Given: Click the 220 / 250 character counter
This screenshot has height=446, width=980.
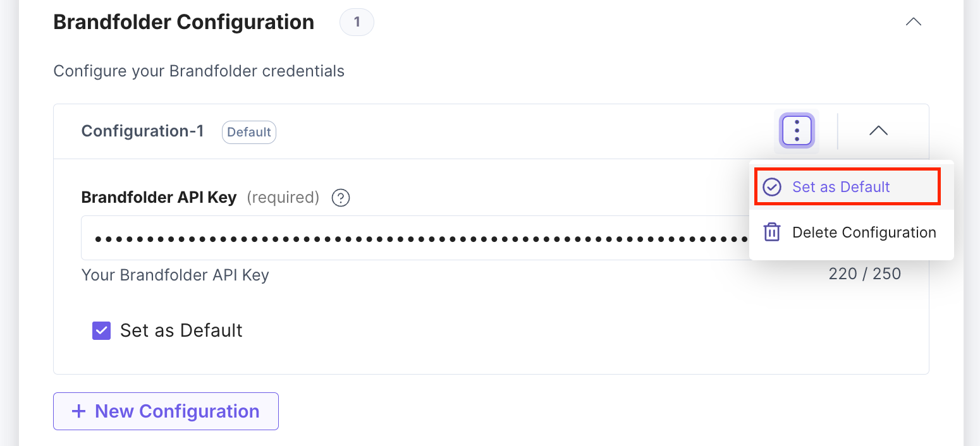Looking at the screenshot, I should click(865, 274).
